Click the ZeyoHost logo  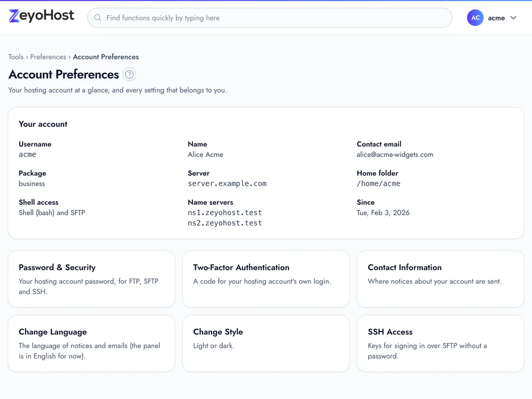(42, 16)
